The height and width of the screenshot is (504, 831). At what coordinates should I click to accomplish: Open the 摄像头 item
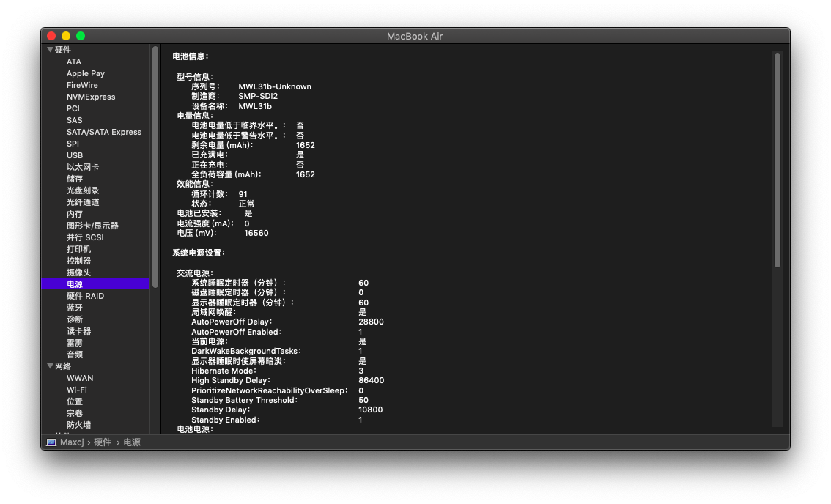click(78, 273)
